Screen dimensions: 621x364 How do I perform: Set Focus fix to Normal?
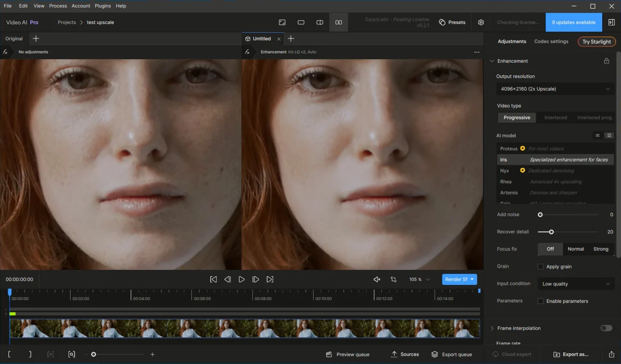576,249
